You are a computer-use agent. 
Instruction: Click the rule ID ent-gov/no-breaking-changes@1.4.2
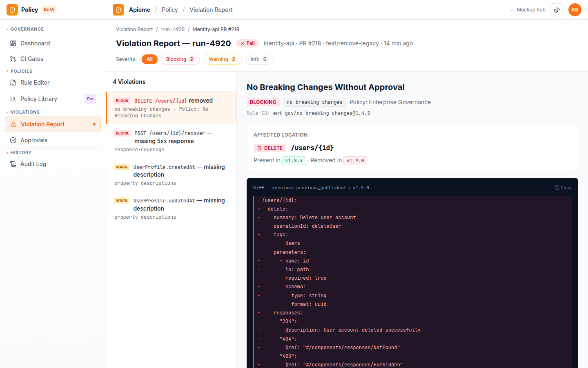tap(322, 113)
